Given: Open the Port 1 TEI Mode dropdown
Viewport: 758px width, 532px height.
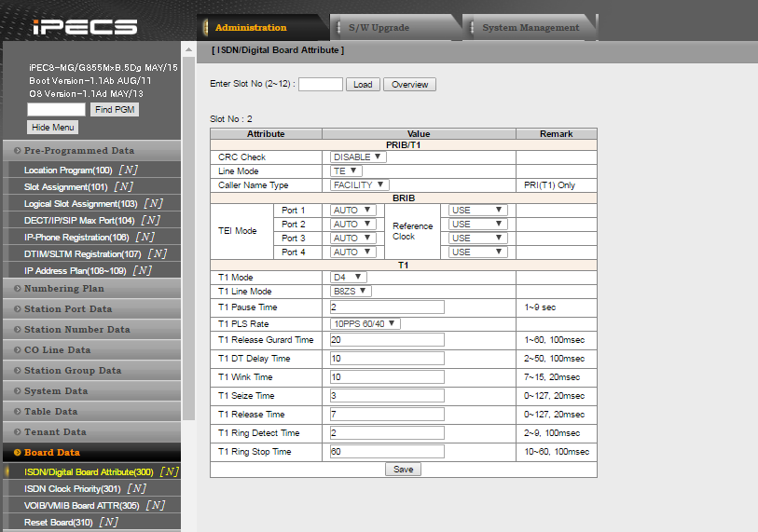Looking at the screenshot, I should (353, 211).
